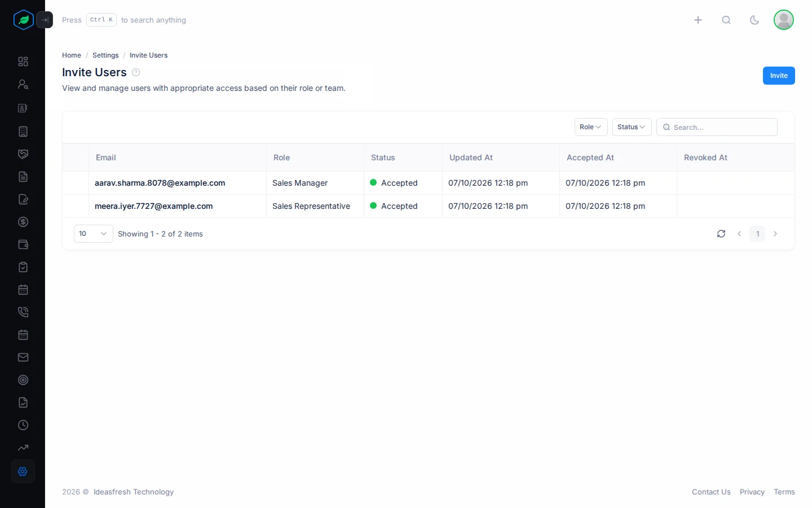The height and width of the screenshot is (508, 812).
Task: Click the Showing 1 - 2 of 2 items text
Action: click(x=160, y=234)
